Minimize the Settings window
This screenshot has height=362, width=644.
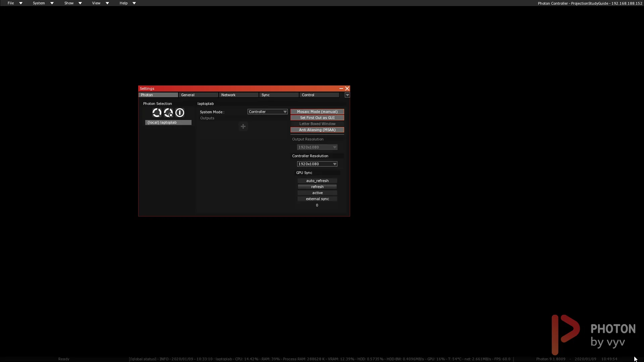(341, 88)
